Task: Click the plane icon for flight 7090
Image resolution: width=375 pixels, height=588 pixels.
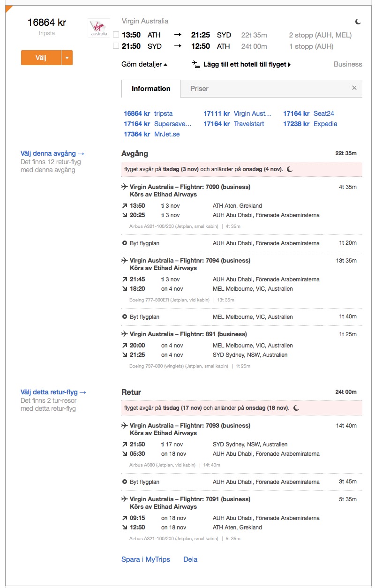Action: click(x=124, y=187)
